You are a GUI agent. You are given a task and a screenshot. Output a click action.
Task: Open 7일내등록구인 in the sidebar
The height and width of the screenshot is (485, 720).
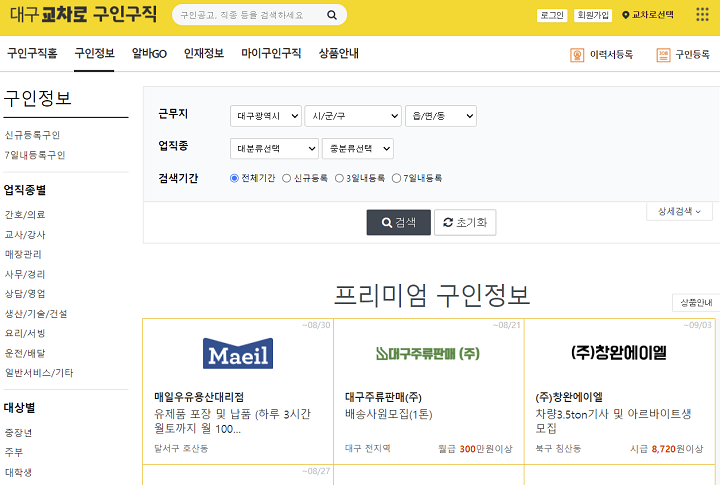(35, 155)
